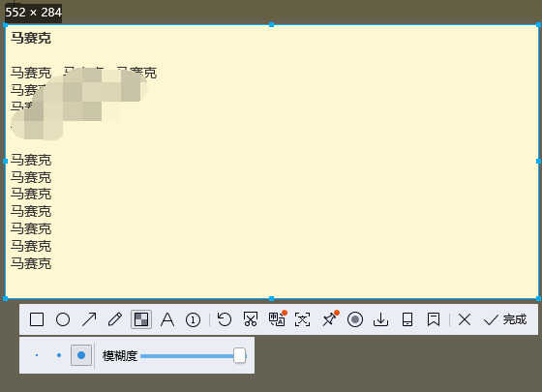Click the scissors long-screenshot icon

pyautogui.click(x=251, y=319)
